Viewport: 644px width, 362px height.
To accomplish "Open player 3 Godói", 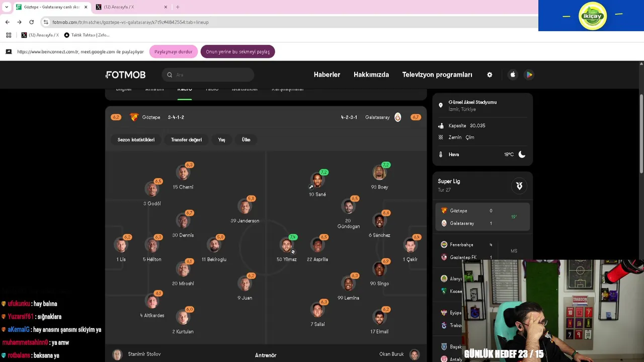I will point(152,193).
